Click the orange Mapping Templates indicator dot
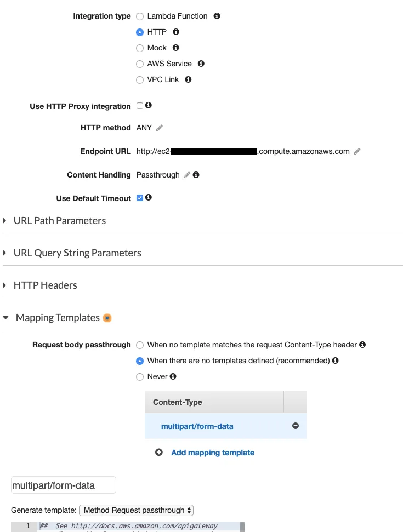 (107, 318)
